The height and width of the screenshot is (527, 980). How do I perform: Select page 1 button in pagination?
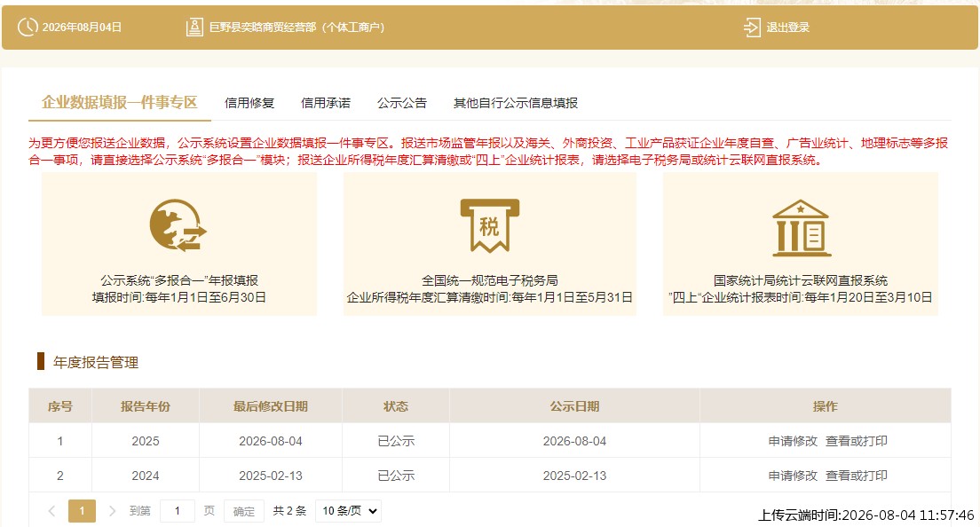82,511
